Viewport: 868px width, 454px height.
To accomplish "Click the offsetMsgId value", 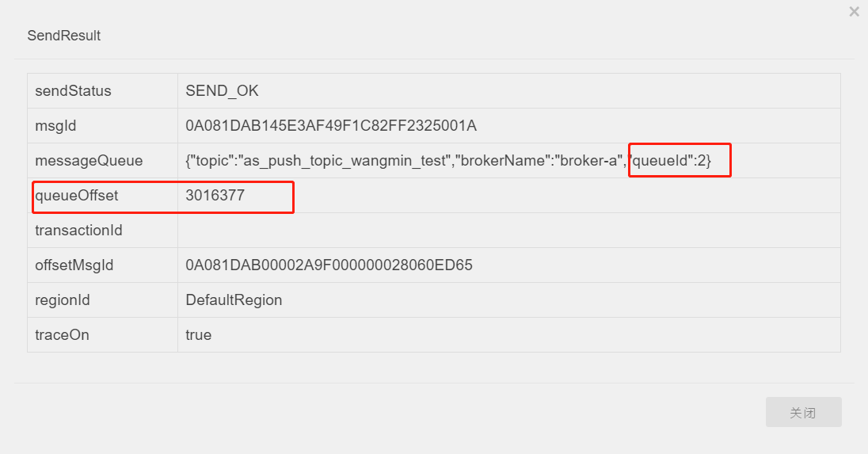I will pyautogui.click(x=329, y=265).
